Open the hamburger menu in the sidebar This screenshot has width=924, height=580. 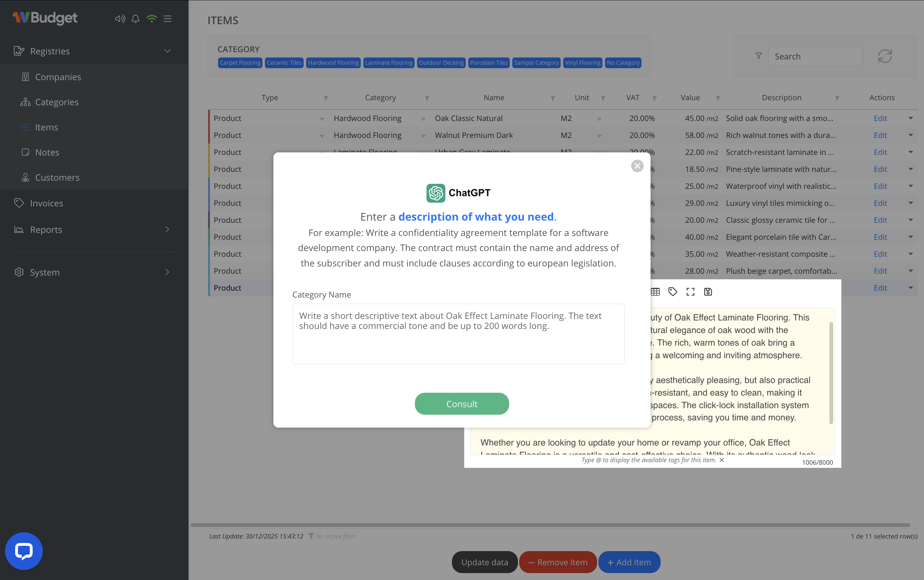(x=167, y=19)
